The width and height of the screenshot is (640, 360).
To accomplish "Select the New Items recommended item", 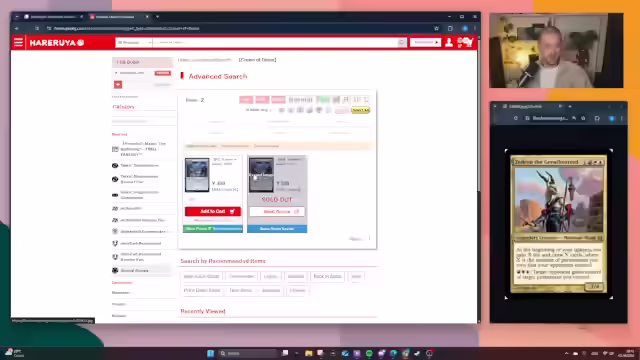I will (241, 290).
